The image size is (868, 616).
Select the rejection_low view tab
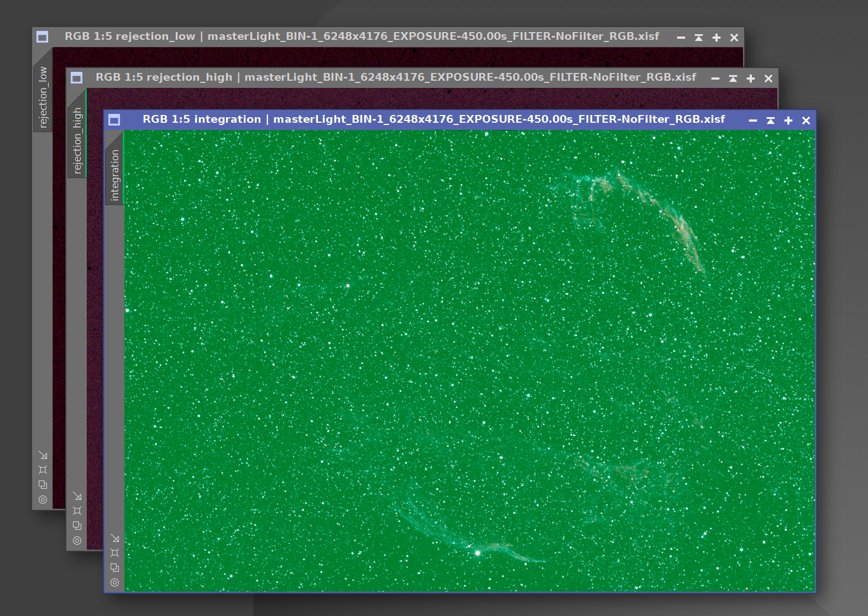pos(43,97)
